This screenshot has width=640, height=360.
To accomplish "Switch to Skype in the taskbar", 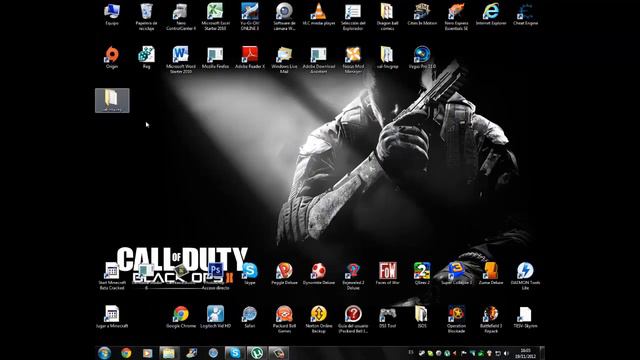I will tap(235, 353).
